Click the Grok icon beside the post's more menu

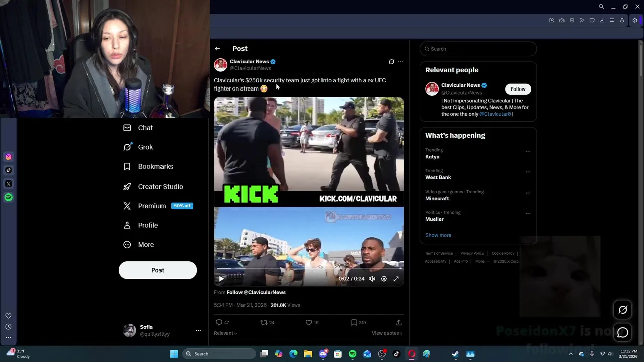(391, 62)
